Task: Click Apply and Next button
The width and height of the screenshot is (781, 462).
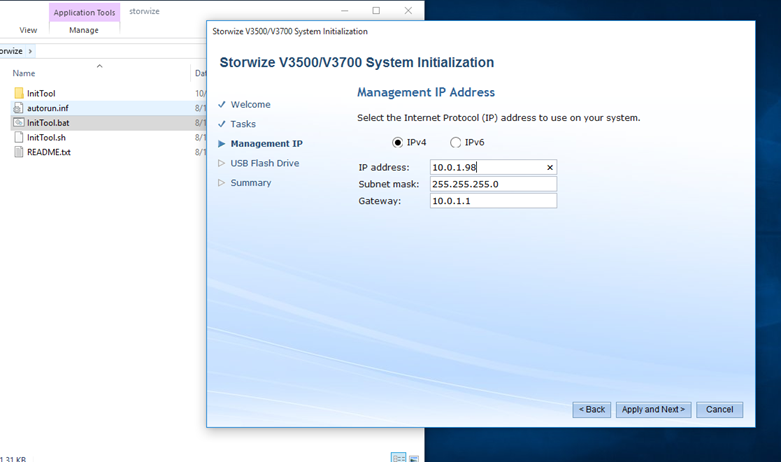Action: tap(653, 410)
